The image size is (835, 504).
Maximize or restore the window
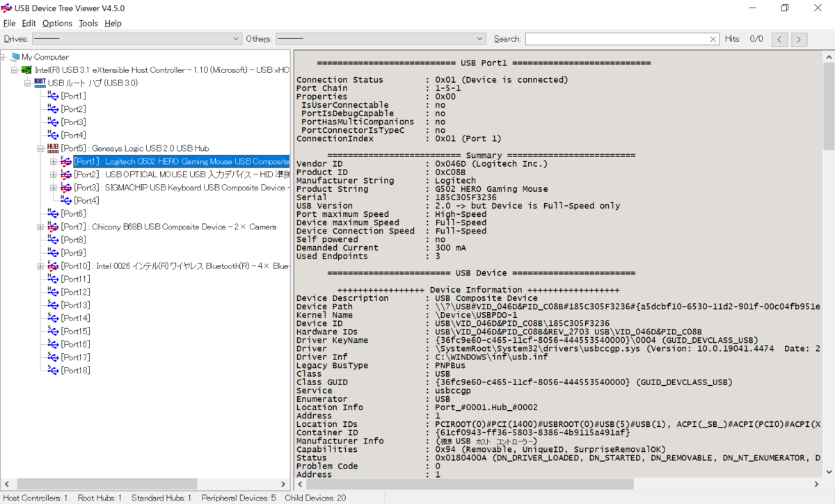click(x=784, y=8)
